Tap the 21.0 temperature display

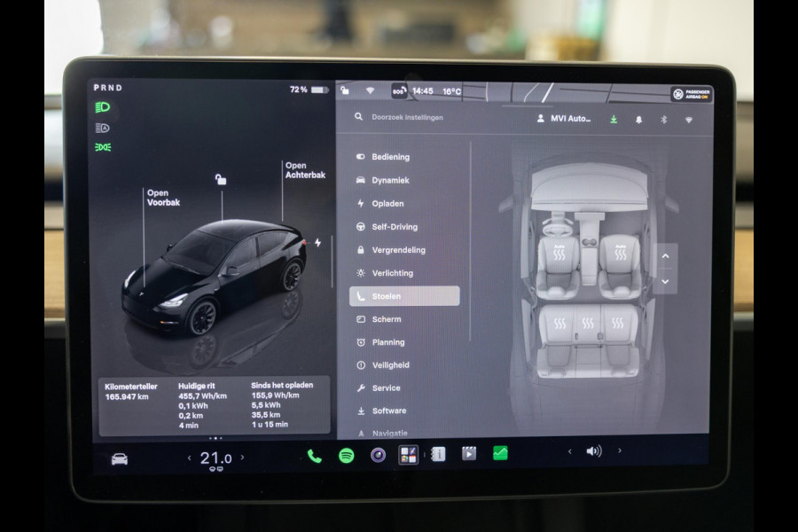point(215,458)
